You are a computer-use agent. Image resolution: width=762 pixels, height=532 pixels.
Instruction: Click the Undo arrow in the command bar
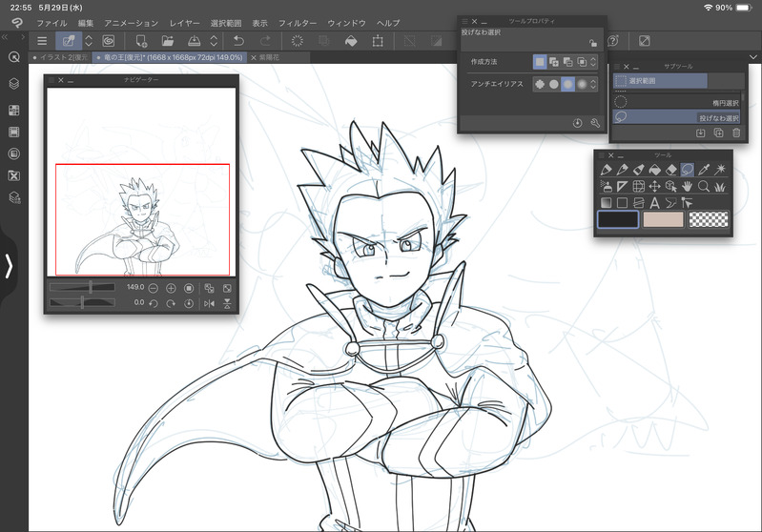click(x=238, y=41)
